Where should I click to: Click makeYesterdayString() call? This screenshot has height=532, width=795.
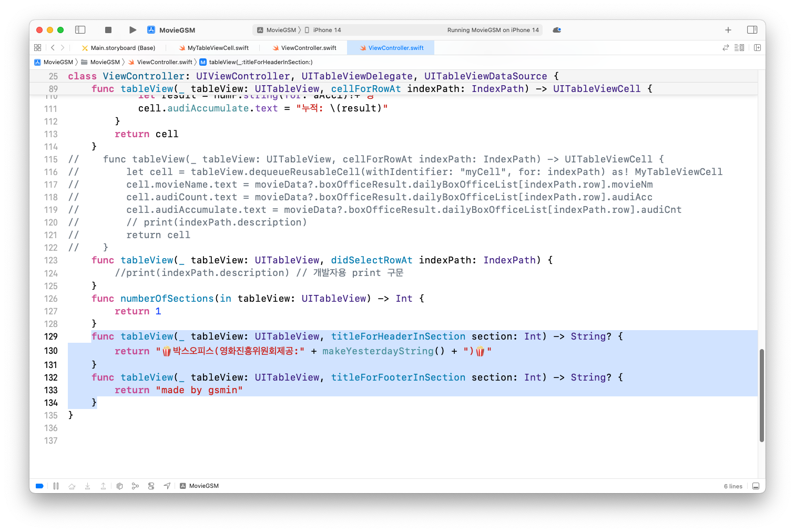pos(383,351)
